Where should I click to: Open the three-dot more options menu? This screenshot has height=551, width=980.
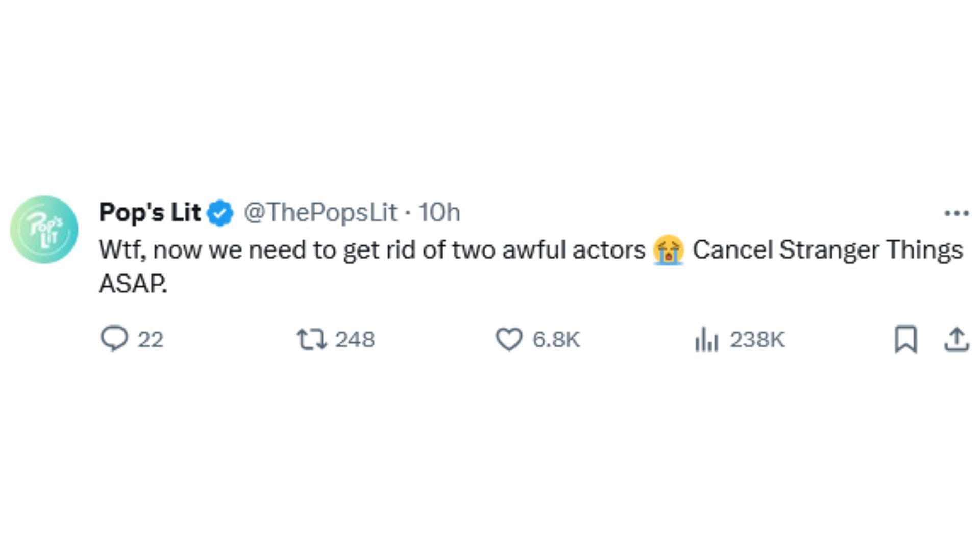956,213
